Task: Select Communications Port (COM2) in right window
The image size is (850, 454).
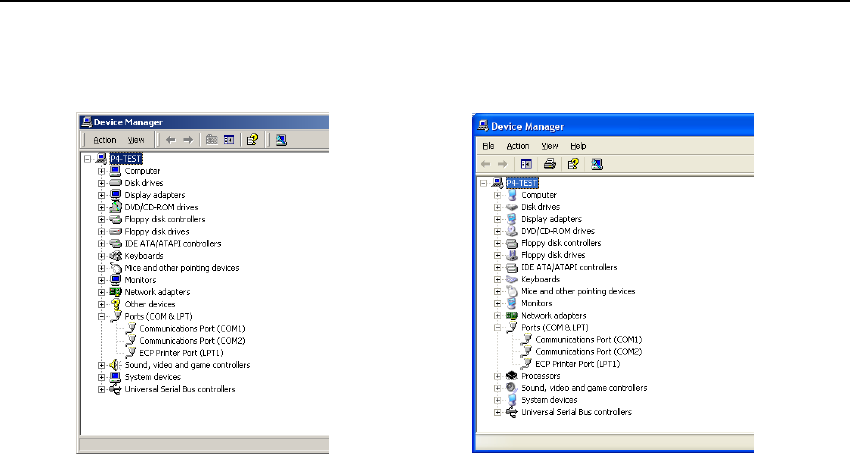Action: click(x=589, y=351)
